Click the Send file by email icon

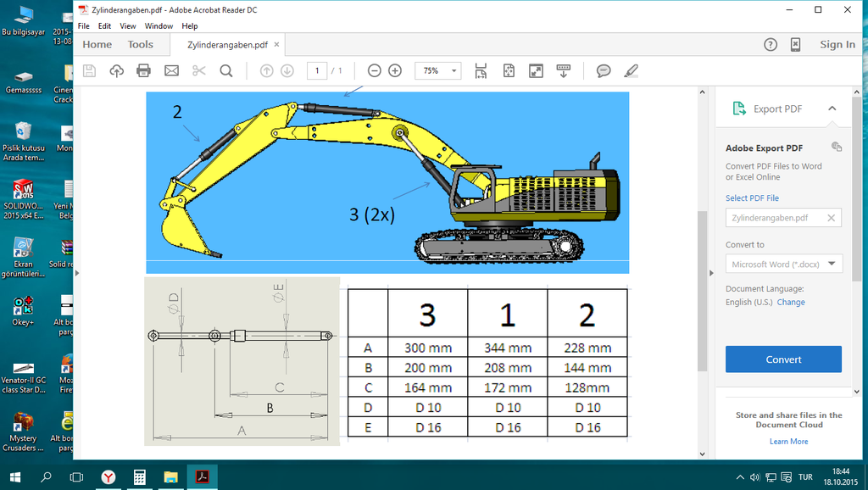pyautogui.click(x=171, y=70)
